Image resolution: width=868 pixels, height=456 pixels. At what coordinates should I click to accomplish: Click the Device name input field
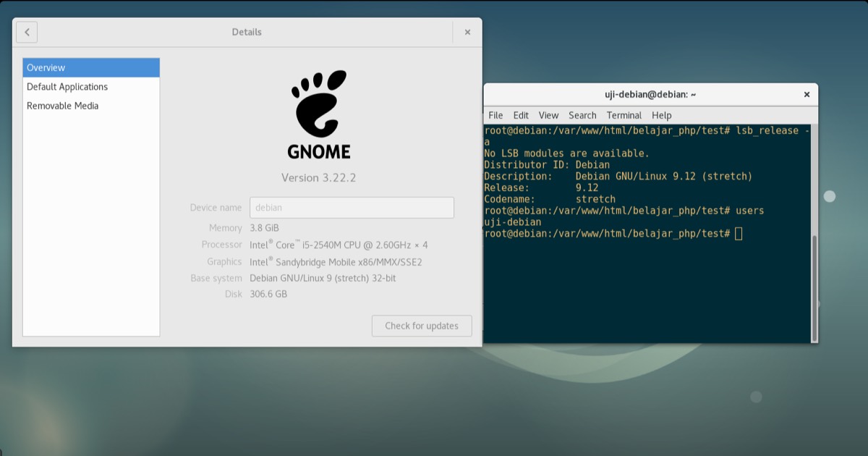point(352,207)
